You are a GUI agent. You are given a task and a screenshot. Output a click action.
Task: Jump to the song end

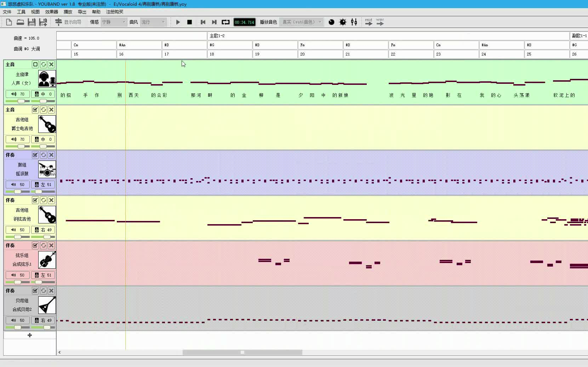(x=214, y=22)
